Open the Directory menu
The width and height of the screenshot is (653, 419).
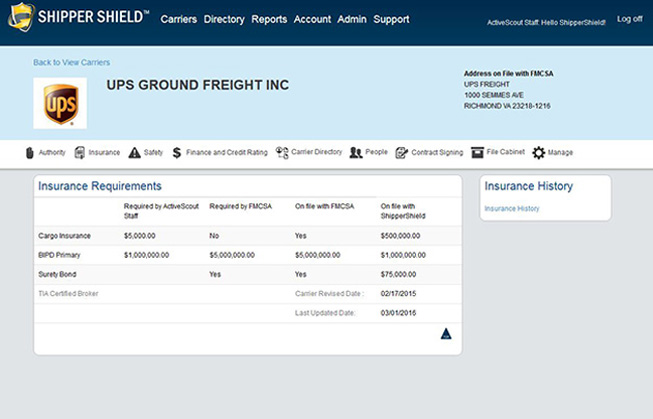click(224, 19)
